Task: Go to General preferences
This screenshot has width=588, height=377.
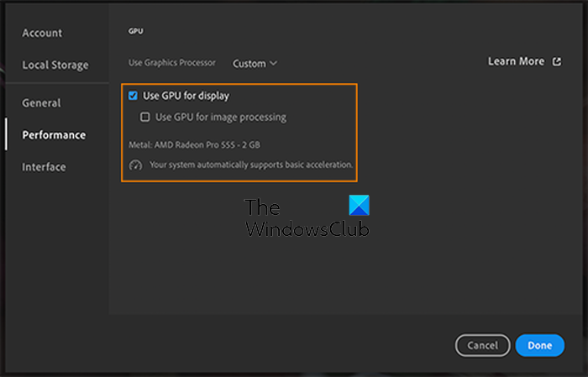Action: click(41, 102)
